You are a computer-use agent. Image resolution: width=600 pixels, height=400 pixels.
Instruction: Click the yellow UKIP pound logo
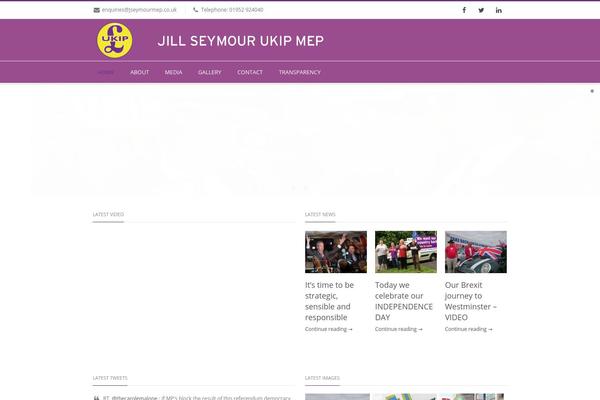[x=115, y=40]
